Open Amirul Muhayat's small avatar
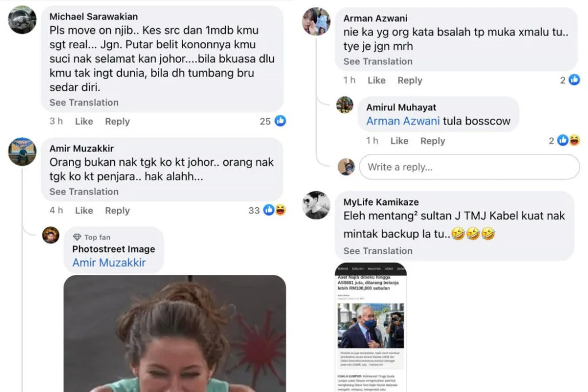 tap(345, 104)
